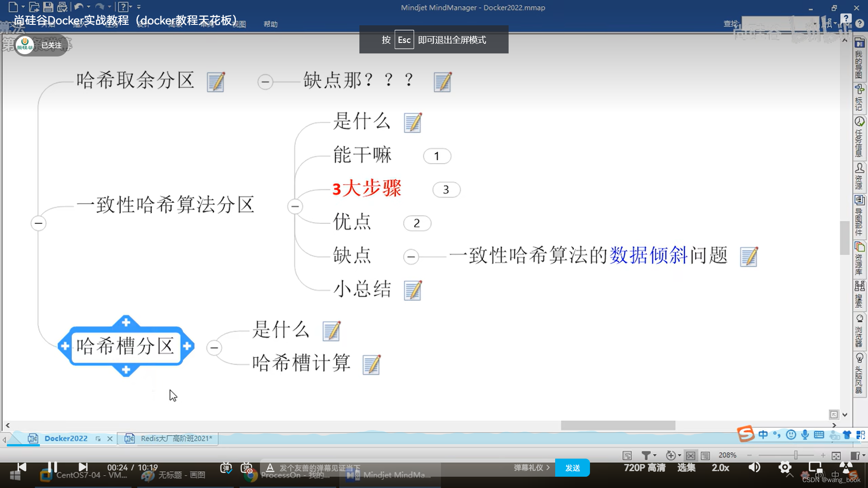Click the Save icon in the toolbar
Screen dimensions: 868x488
pos(48,6)
